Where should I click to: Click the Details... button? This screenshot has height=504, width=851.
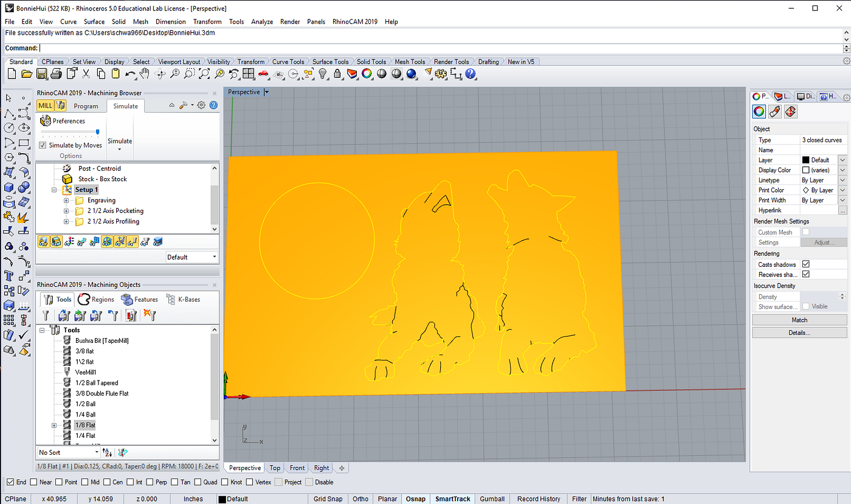[x=799, y=333]
